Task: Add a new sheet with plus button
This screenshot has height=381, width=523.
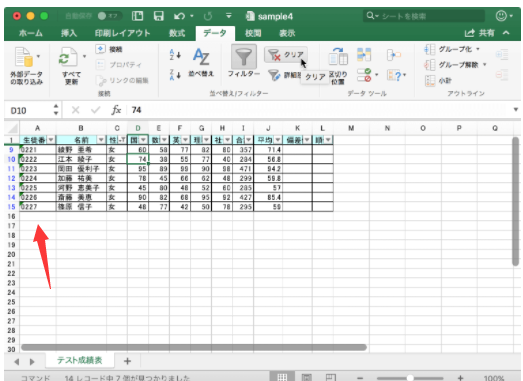Action: pyautogui.click(x=127, y=361)
